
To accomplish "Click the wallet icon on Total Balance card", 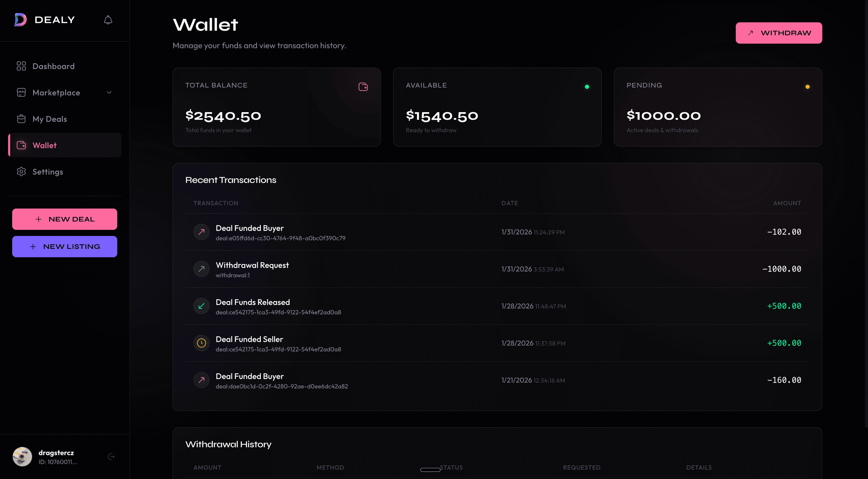I will click(363, 87).
